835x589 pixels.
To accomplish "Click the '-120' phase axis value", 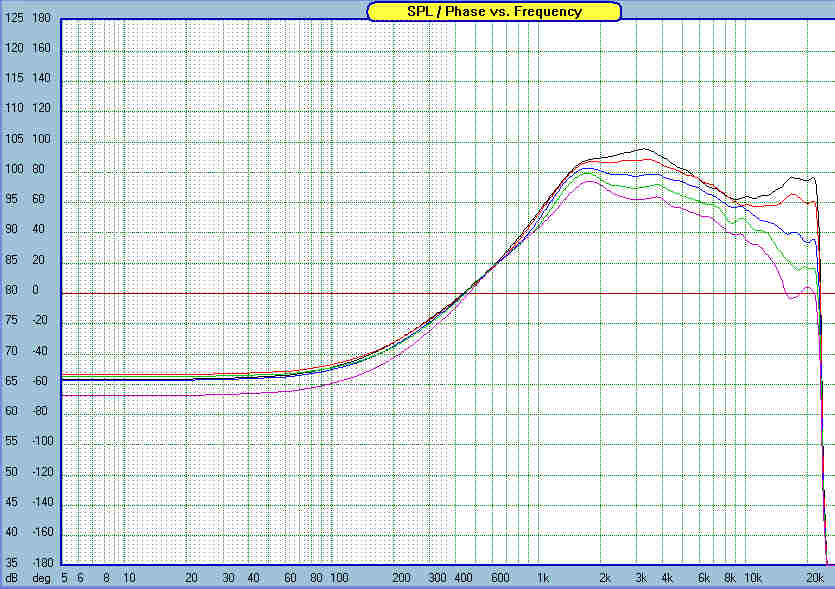I will [43, 471].
